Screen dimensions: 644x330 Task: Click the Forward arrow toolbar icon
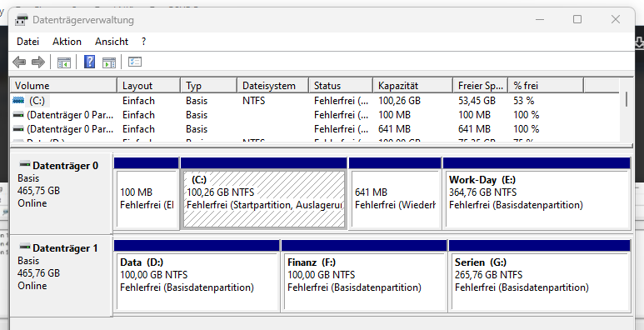38,62
